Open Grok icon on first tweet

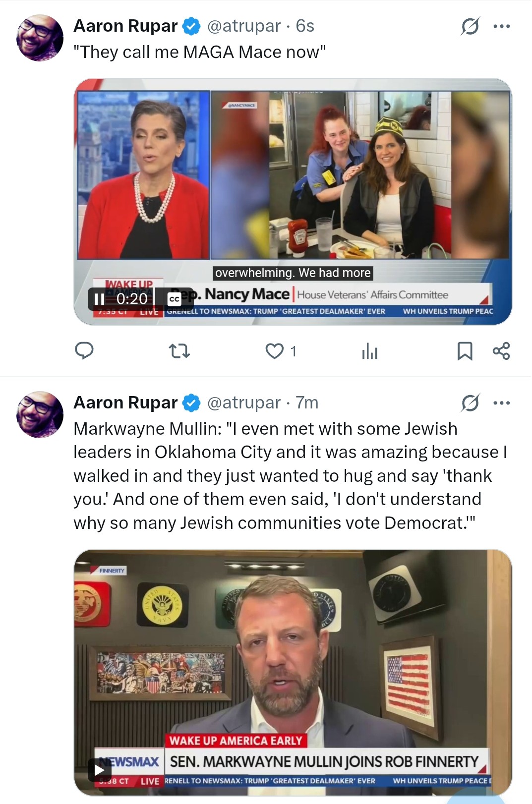[x=470, y=26]
